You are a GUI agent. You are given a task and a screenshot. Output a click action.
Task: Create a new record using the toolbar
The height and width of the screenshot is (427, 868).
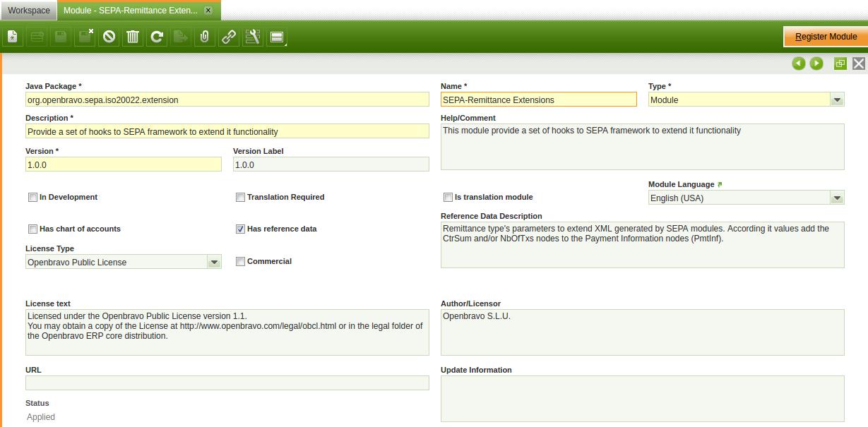[13, 37]
